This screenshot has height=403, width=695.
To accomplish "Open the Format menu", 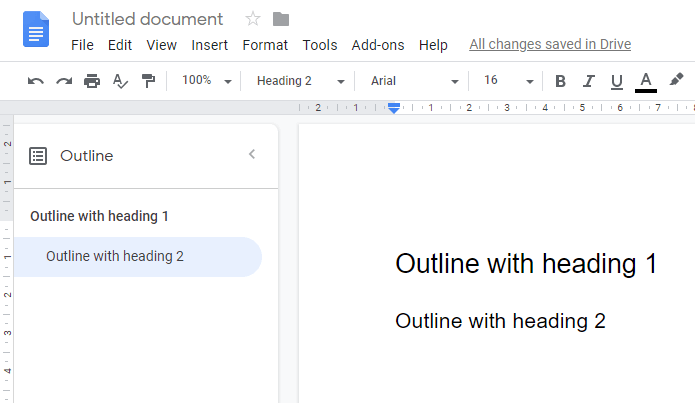I will click(x=265, y=45).
